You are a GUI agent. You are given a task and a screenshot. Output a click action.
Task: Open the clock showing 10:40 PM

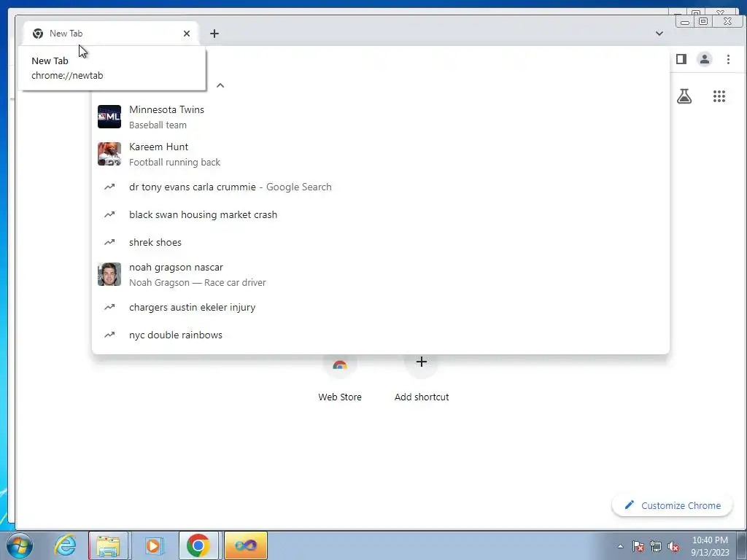[710, 546]
